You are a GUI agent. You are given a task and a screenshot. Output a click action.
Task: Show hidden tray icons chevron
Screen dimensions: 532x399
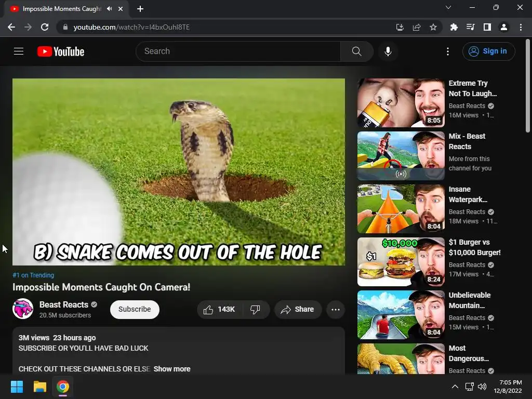(455, 387)
